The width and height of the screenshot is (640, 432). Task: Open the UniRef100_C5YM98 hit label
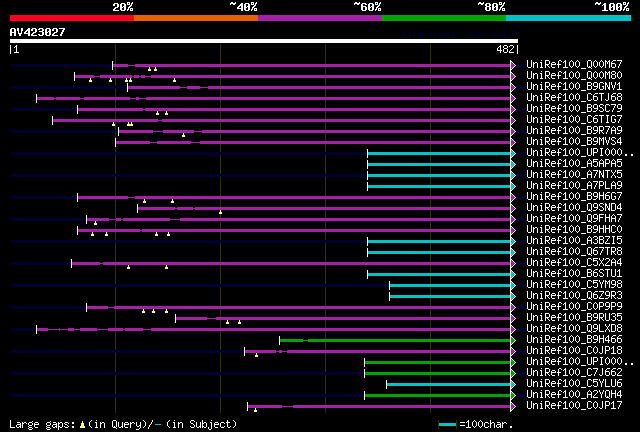[574, 285]
